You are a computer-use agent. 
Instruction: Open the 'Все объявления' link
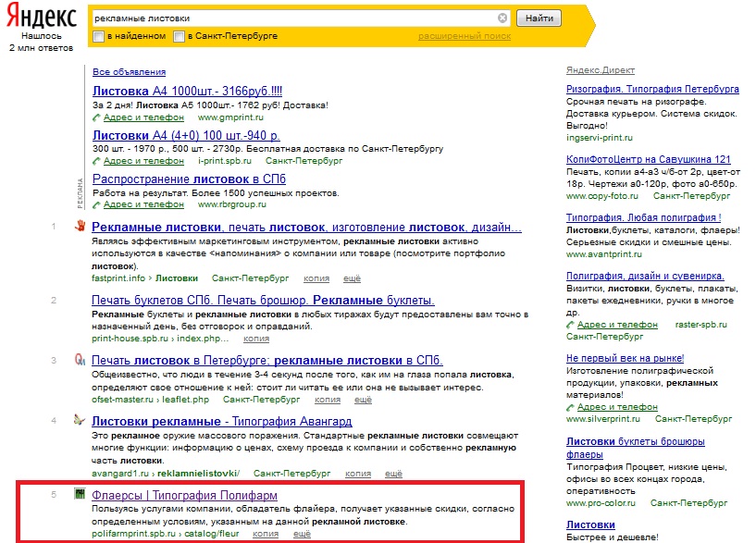[x=130, y=72]
